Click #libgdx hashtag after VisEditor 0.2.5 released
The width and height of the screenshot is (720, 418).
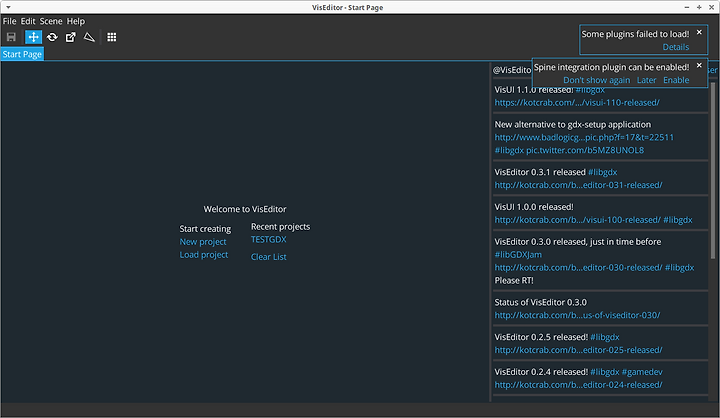coord(605,337)
